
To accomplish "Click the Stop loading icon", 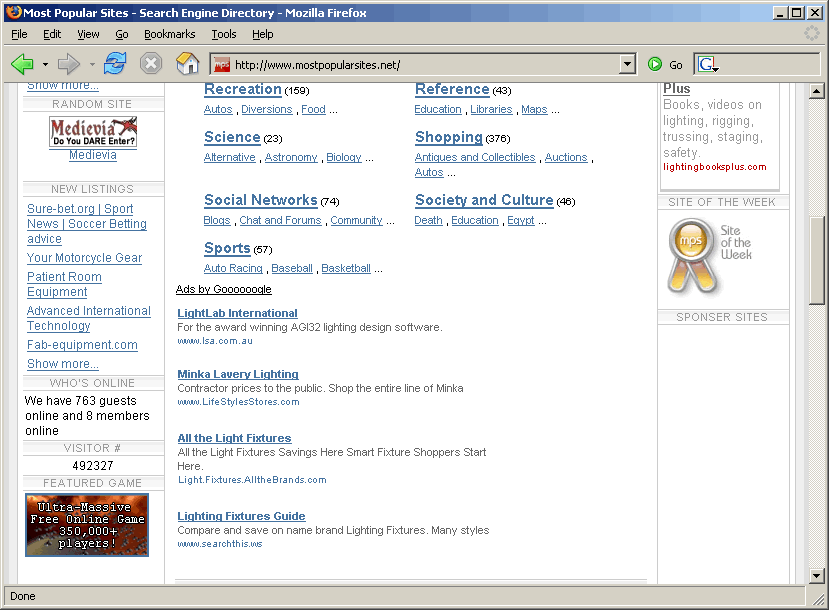I will point(151,65).
